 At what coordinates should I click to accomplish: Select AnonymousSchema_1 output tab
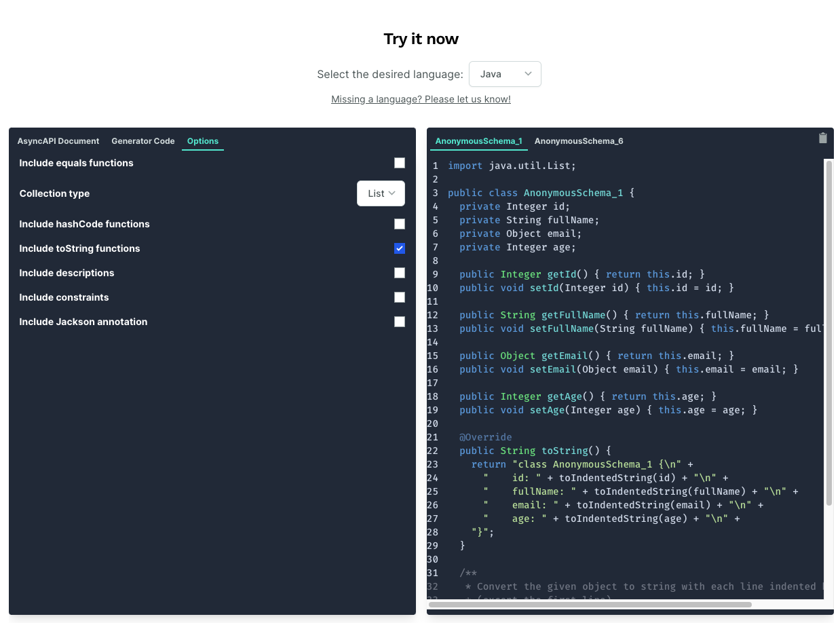pyautogui.click(x=479, y=141)
